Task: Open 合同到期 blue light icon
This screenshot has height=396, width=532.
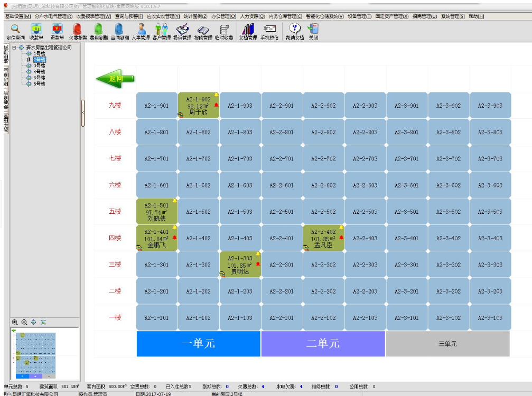Action: tap(119, 31)
